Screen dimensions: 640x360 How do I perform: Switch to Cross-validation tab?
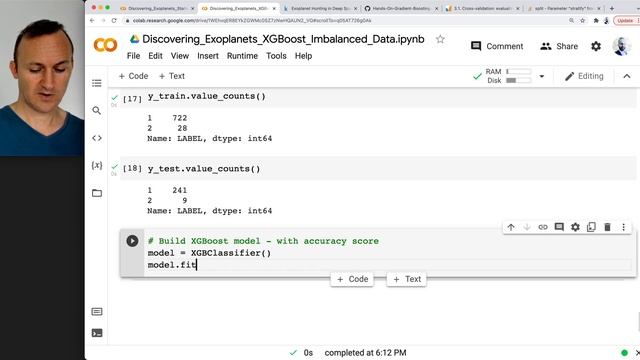click(x=482, y=8)
